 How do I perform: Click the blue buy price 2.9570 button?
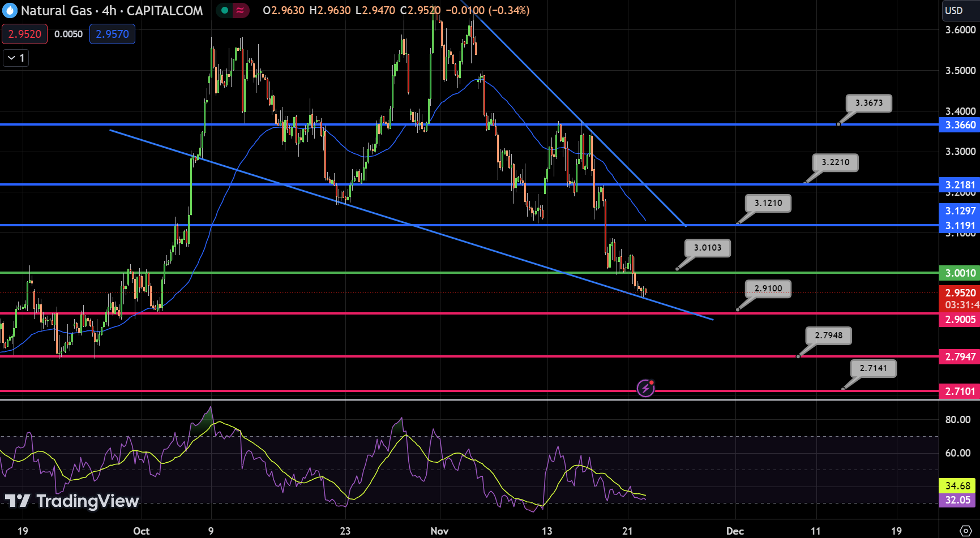(112, 34)
